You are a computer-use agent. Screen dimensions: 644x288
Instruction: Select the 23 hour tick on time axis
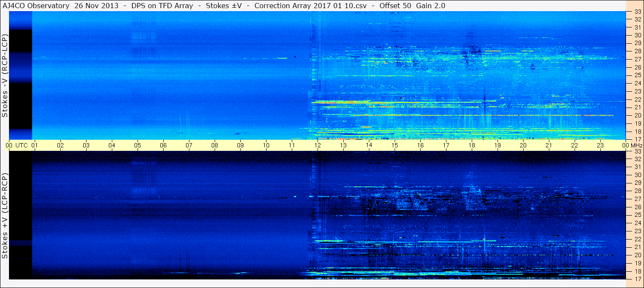click(x=600, y=146)
